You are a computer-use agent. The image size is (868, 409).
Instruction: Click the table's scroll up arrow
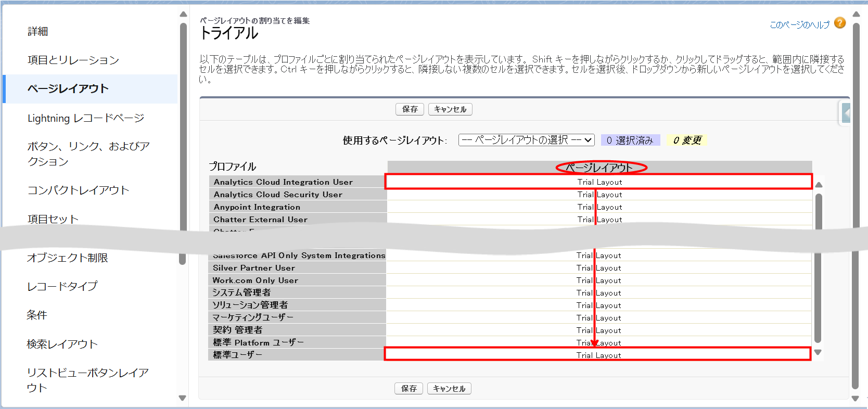pos(819,185)
